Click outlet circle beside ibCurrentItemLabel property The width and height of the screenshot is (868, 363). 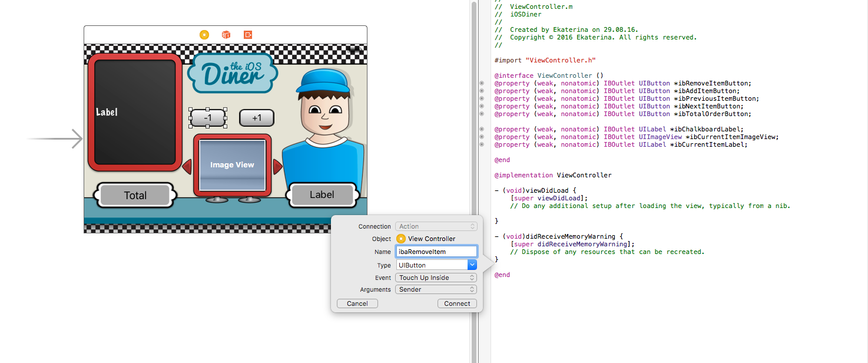[482, 145]
